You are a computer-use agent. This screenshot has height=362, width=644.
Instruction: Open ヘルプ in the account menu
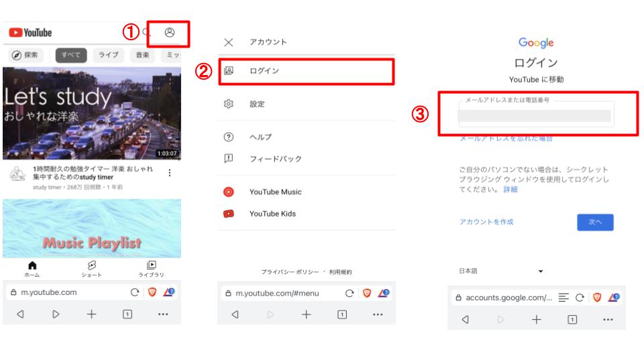point(307,137)
